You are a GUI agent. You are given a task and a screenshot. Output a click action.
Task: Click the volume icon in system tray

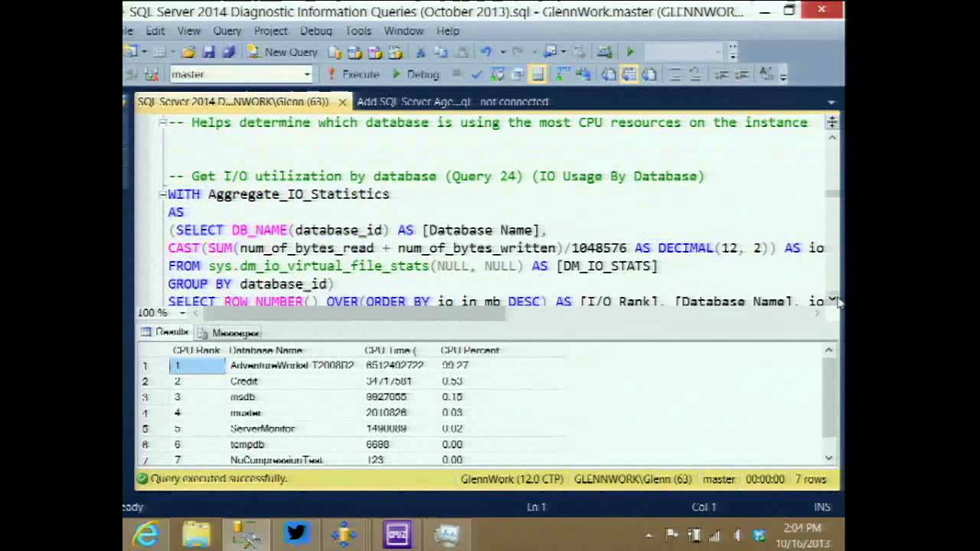click(737, 535)
